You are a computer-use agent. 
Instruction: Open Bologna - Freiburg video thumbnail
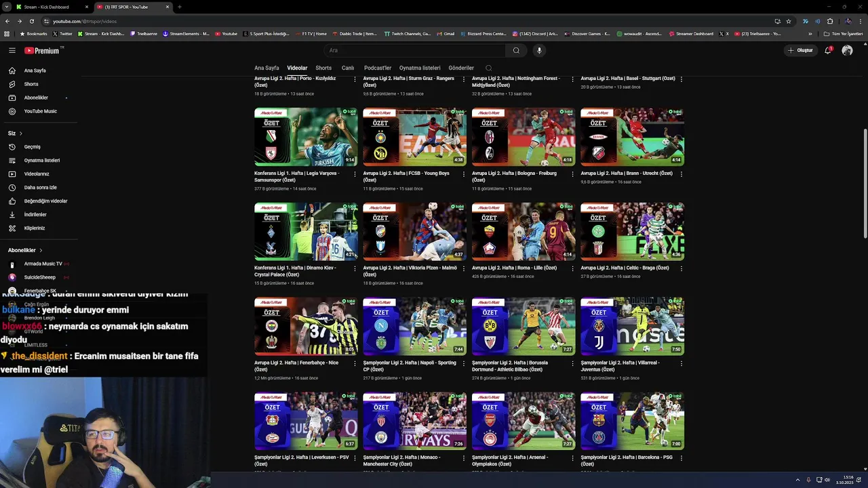pyautogui.click(x=524, y=137)
